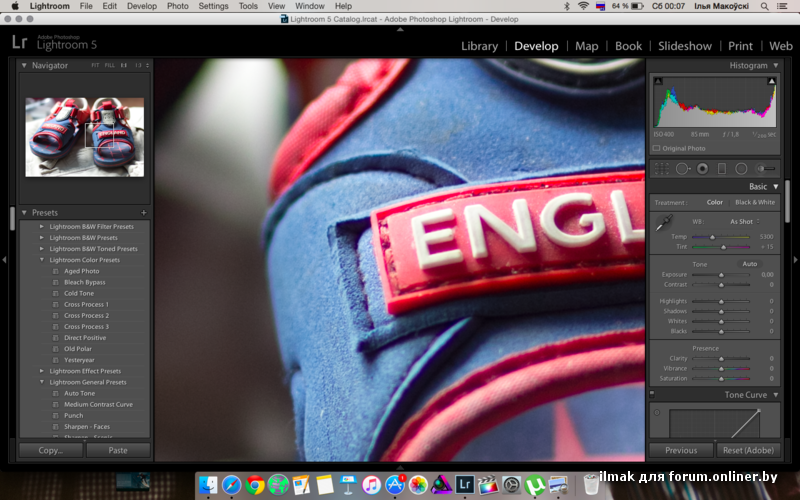Apply Auto tone adjustment

click(x=749, y=264)
